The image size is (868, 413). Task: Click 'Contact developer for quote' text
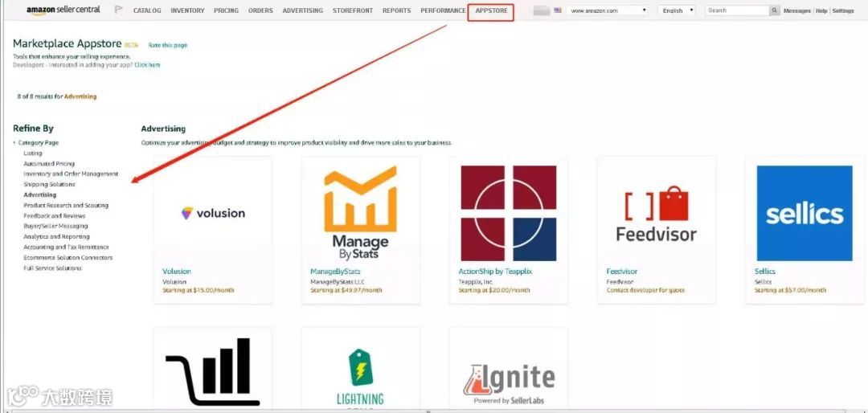tap(645, 290)
